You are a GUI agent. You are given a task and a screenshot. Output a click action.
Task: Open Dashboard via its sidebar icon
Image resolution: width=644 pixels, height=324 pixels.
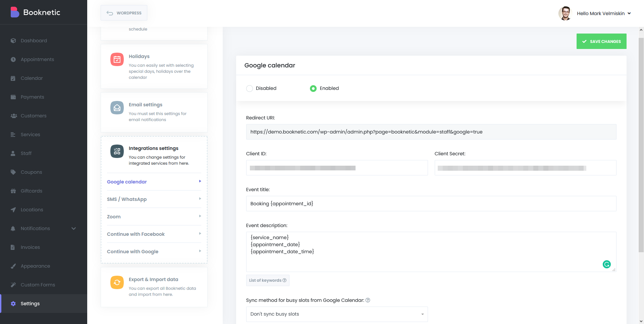13,41
